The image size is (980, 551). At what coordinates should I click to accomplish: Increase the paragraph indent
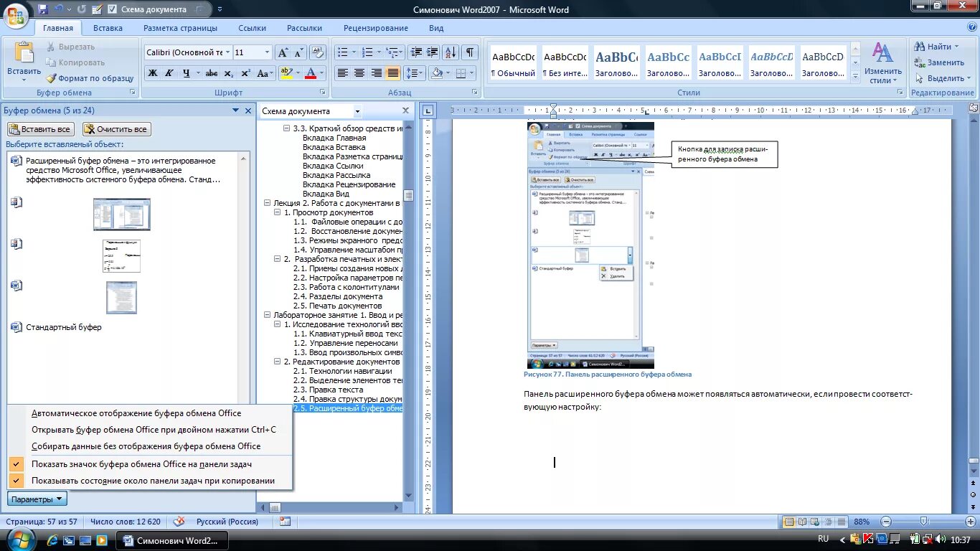pos(432,52)
